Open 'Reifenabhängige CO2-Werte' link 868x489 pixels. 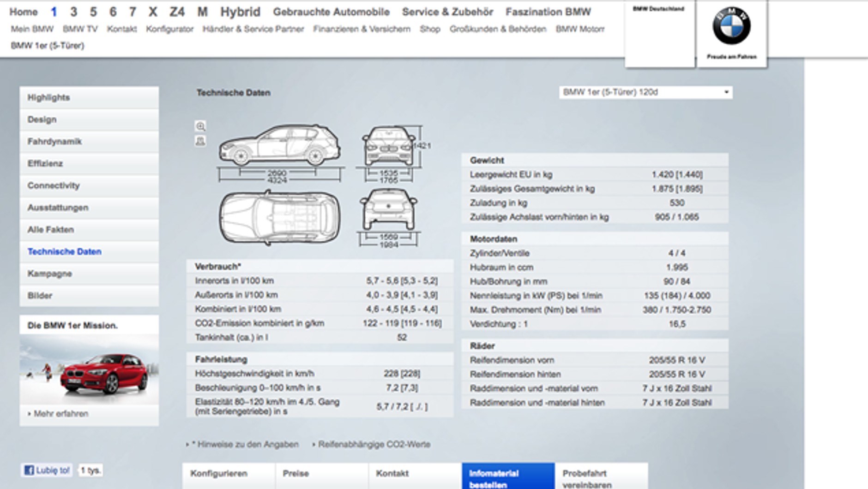click(x=374, y=444)
